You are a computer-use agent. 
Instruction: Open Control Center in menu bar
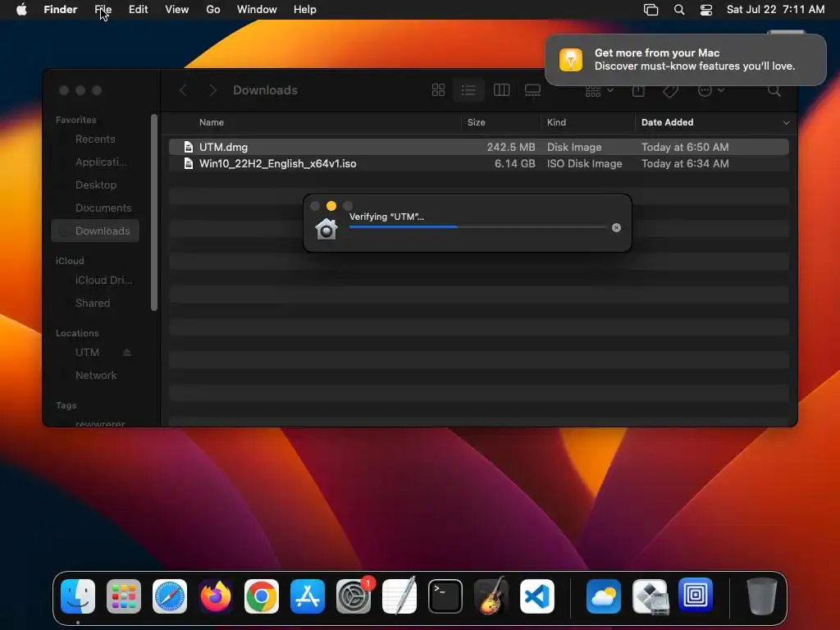(706, 10)
